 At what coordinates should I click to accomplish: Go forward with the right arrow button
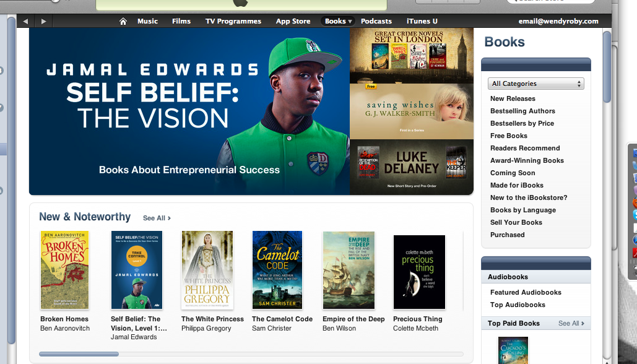(x=43, y=21)
